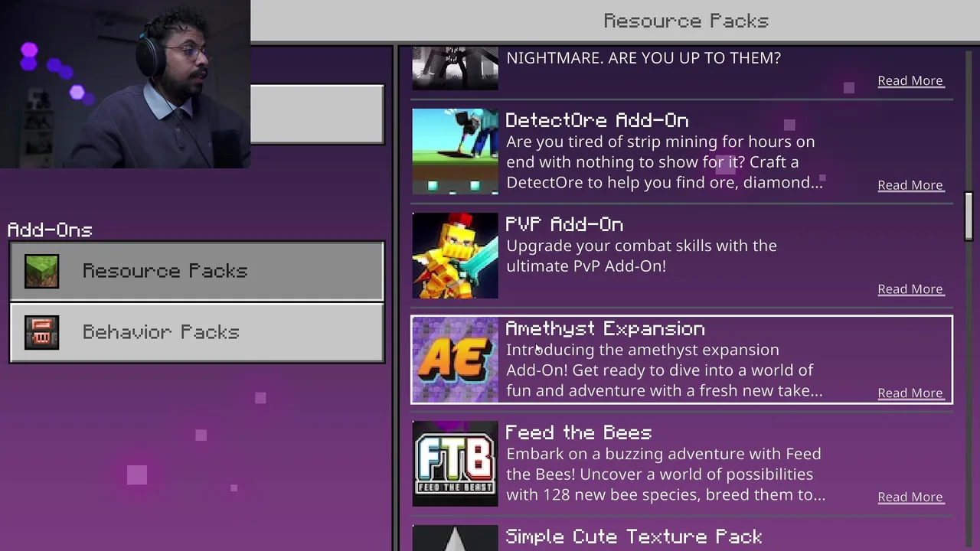Viewport: 980px width, 551px height.
Task: Select the Amethyst Expansion AE thumbnail
Action: (455, 360)
